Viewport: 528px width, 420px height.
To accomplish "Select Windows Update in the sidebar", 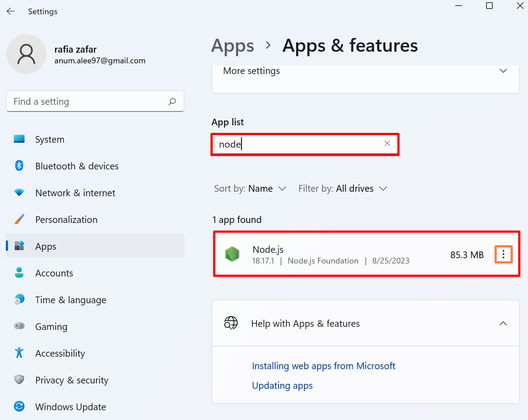I will coord(95,407).
